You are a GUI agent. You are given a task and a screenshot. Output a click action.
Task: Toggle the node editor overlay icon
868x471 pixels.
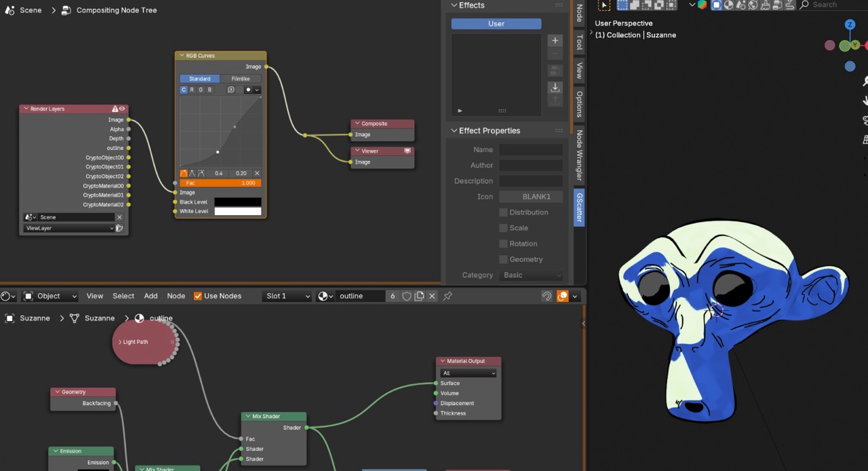[562, 296]
